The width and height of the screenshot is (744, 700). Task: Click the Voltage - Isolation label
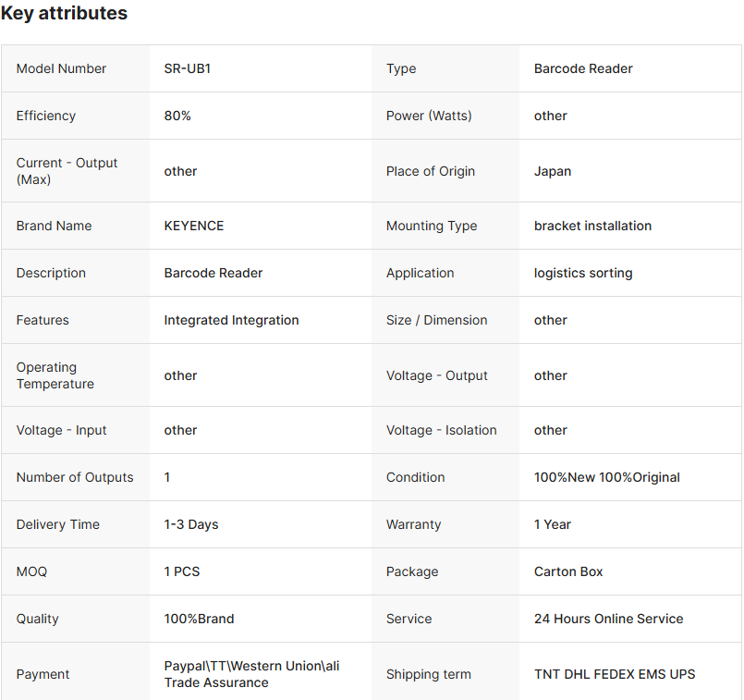pyautogui.click(x=441, y=430)
